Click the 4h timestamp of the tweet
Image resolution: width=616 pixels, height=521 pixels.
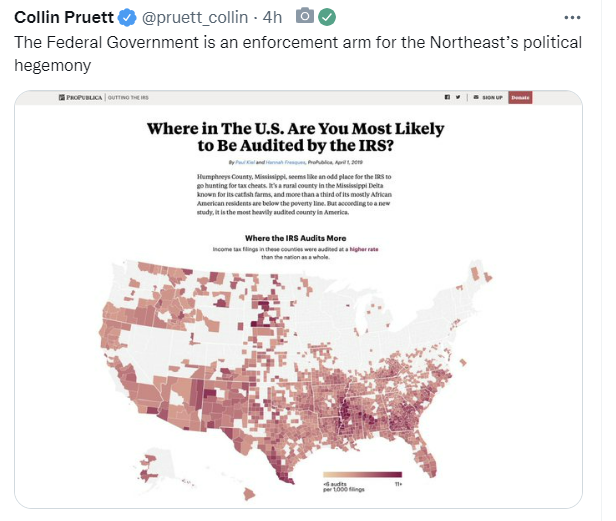[272, 17]
